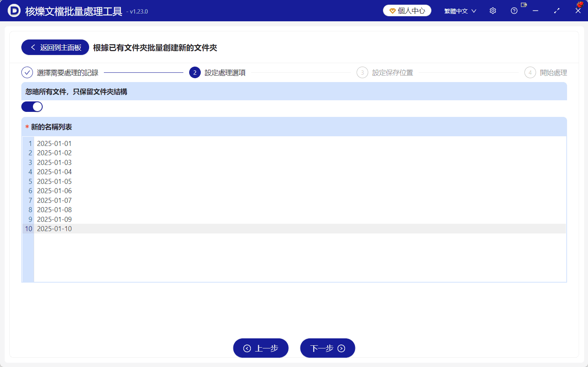Click the app logo icon in title bar
This screenshot has height=367, width=588.
pyautogui.click(x=14, y=10)
